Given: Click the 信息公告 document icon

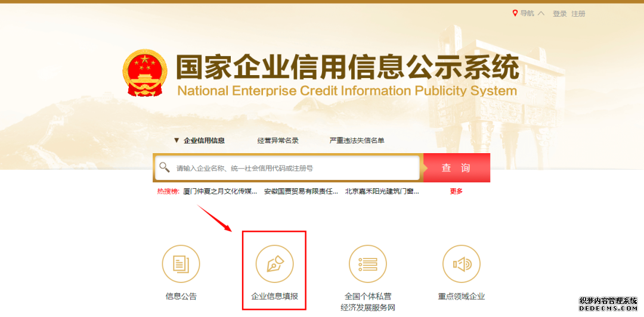Looking at the screenshot, I should pyautogui.click(x=181, y=263).
